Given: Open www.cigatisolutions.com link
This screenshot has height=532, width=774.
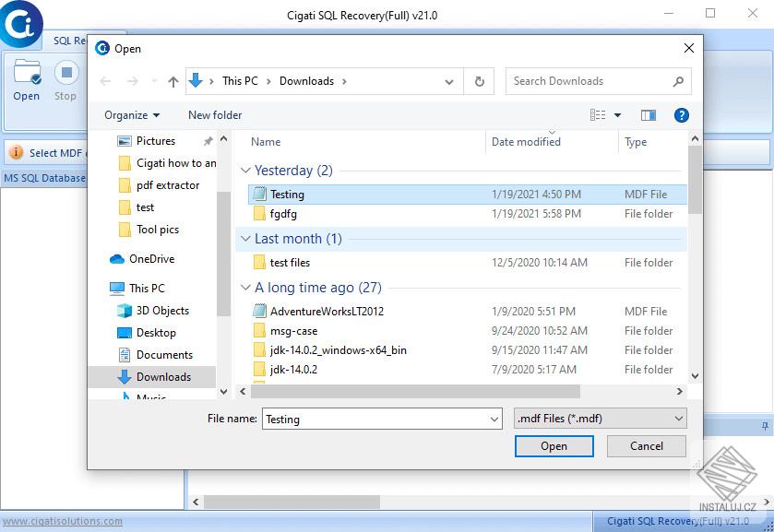Looking at the screenshot, I should pos(63,521).
